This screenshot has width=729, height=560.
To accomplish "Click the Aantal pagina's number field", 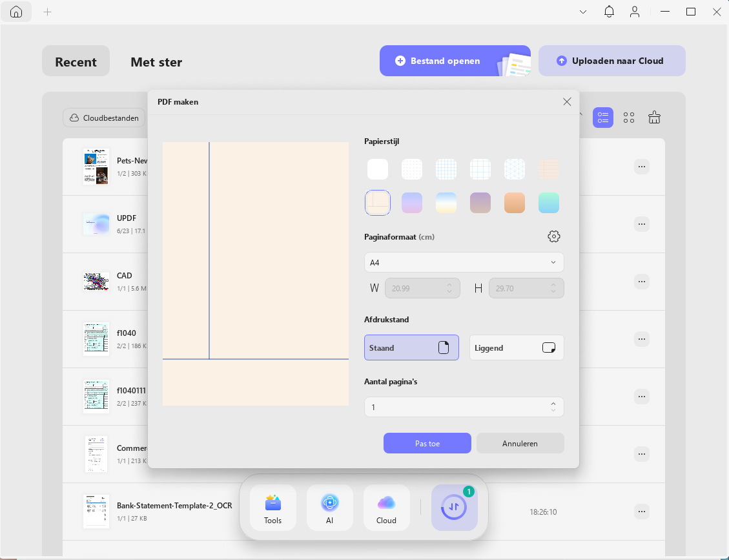I will click(464, 407).
